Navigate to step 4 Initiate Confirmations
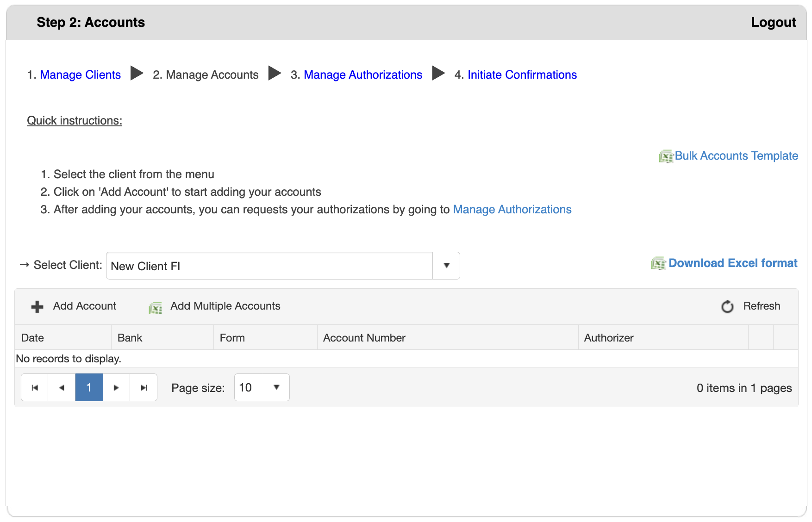 [522, 75]
